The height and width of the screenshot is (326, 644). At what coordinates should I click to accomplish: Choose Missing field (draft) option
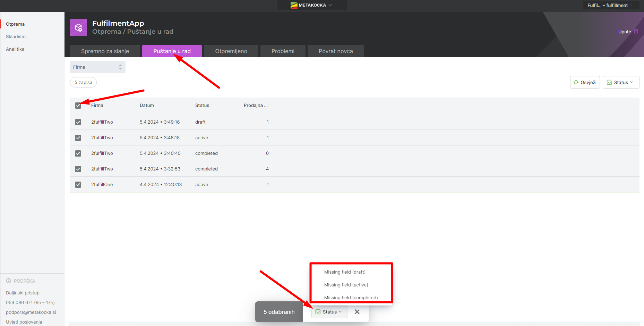(x=345, y=272)
